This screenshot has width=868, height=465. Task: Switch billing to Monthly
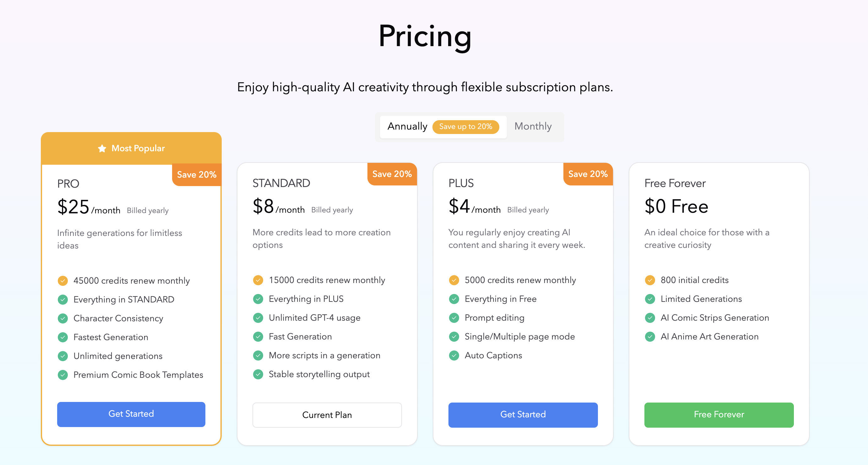(x=533, y=126)
